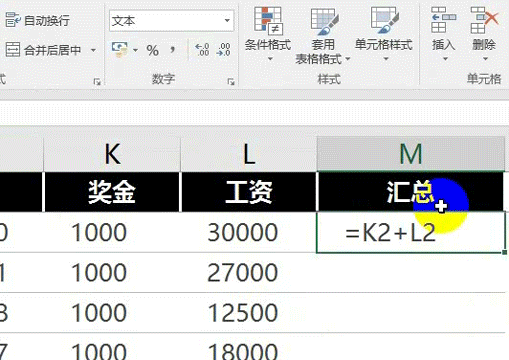Apply comma thousands separator style

pos(172,50)
